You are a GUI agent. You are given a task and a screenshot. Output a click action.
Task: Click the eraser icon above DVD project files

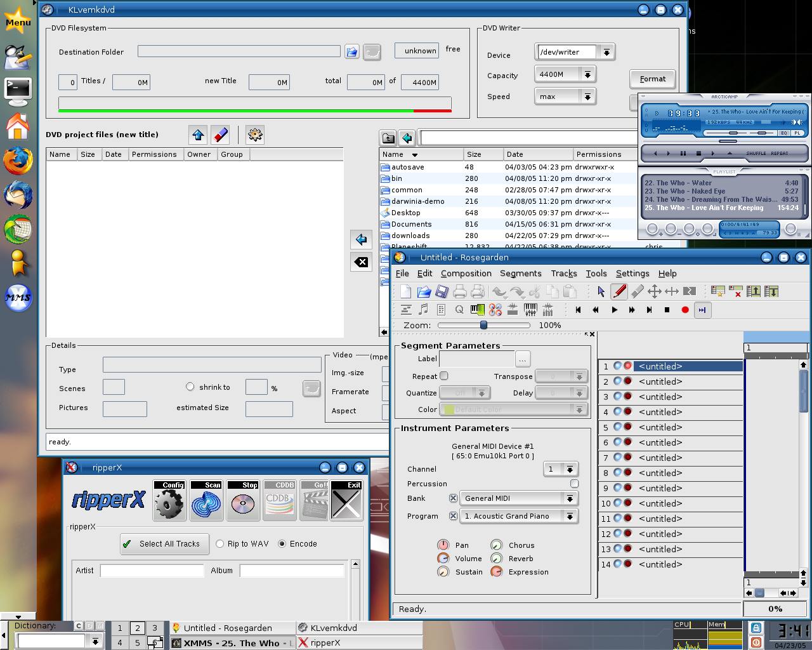pyautogui.click(x=220, y=135)
